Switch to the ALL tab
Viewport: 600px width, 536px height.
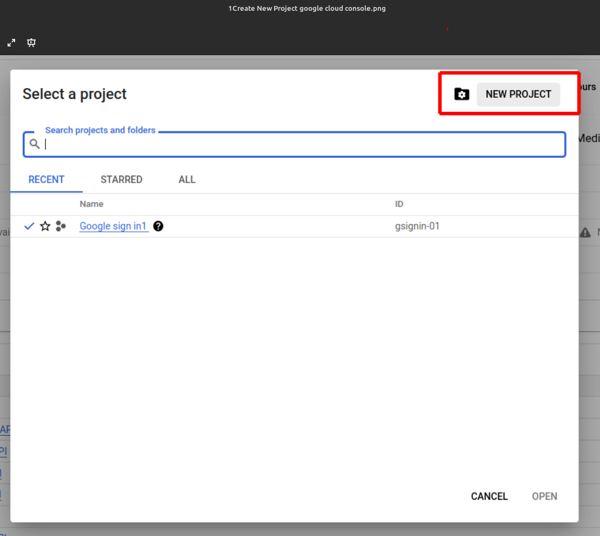[187, 179]
